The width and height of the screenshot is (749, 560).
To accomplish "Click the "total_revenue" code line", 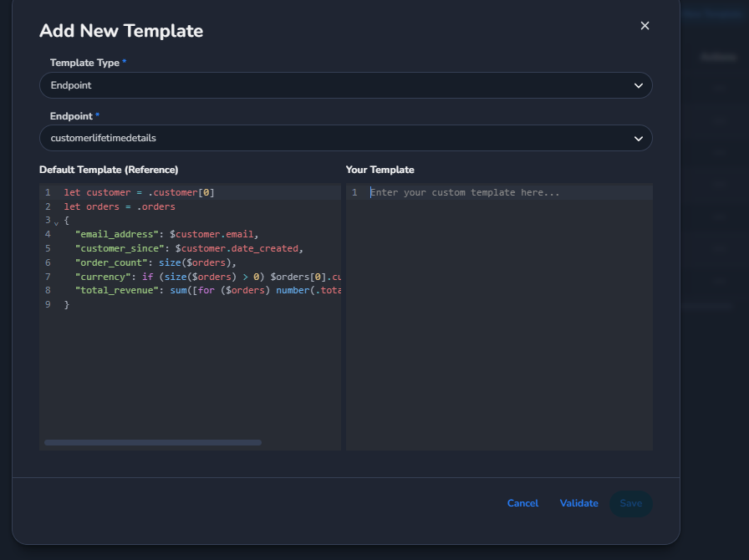I will (208, 290).
